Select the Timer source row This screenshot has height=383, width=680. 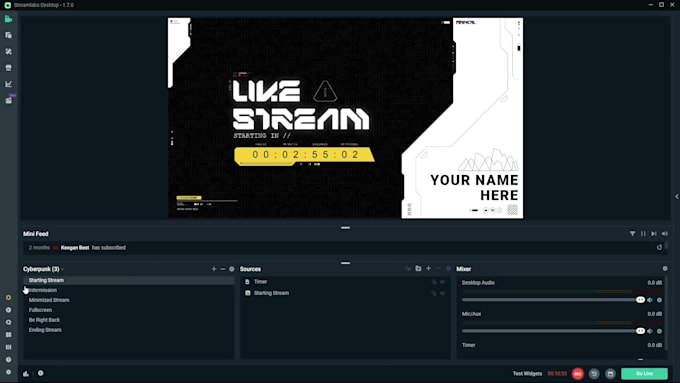pyautogui.click(x=345, y=282)
